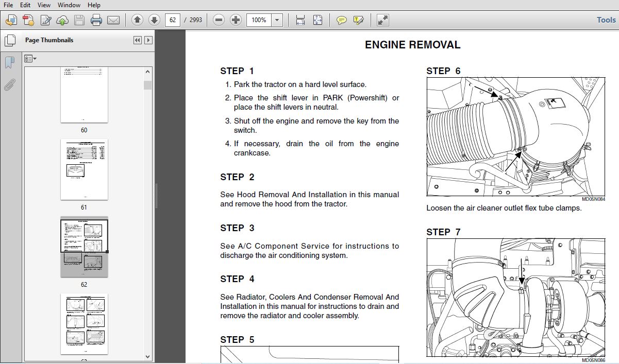Click the Edit/Sign document icon
This screenshot has width=619, height=364.
pos(45,20)
